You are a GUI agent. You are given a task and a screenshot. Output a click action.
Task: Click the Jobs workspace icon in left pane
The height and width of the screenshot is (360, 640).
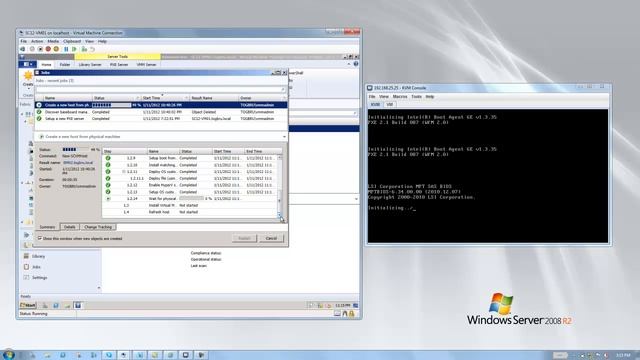(27, 267)
